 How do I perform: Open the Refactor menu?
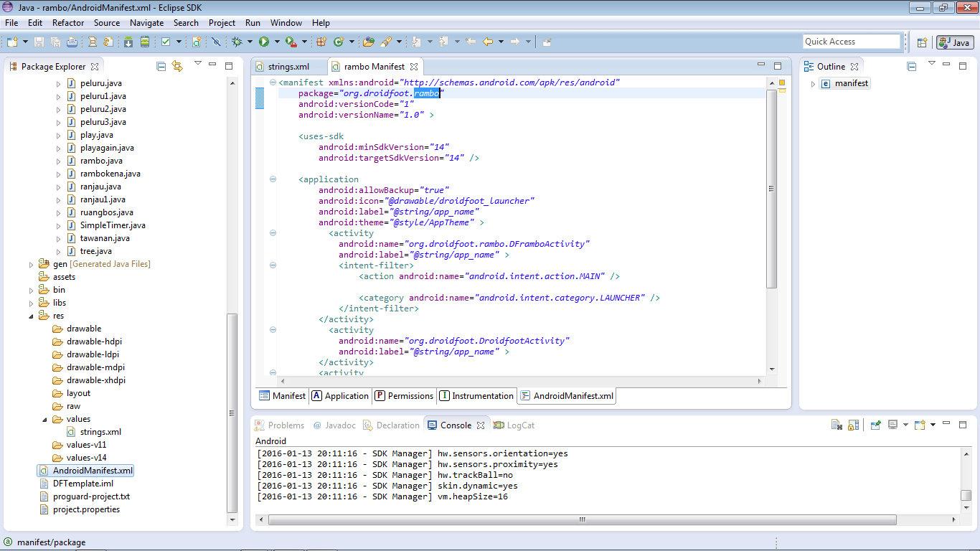pos(68,23)
